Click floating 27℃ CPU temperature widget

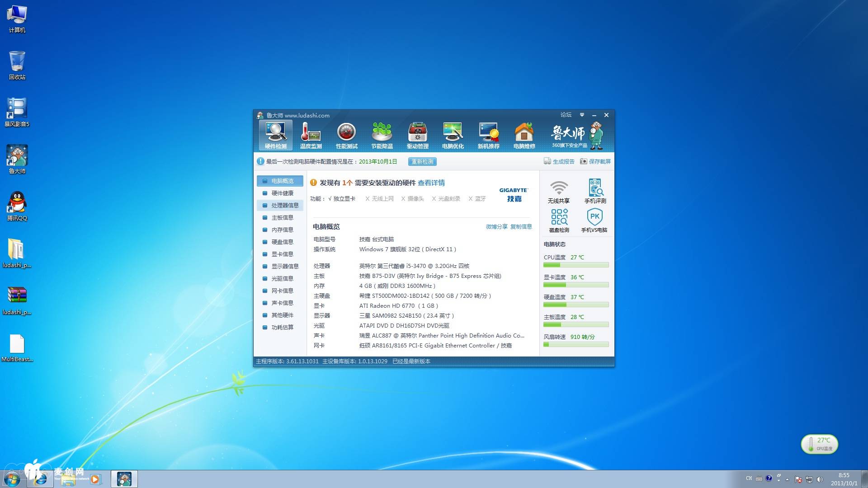[819, 444]
